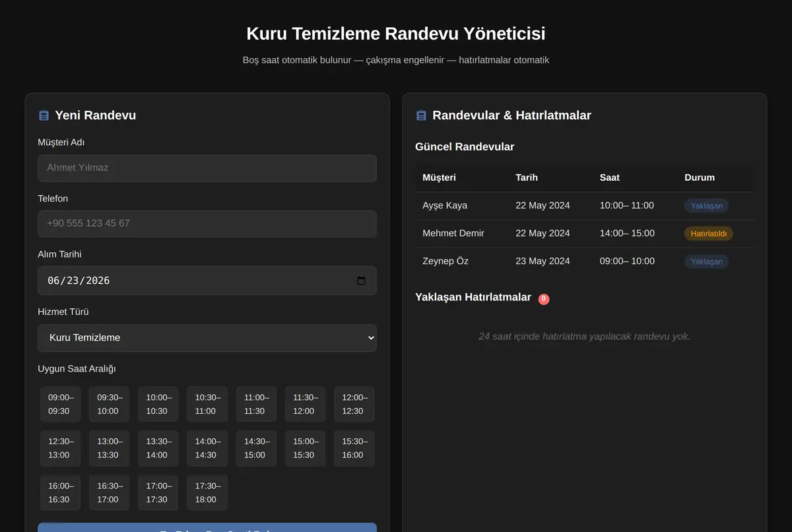
Task: Click the clipboard icon beside Randevular & Hatırlatmalar
Action: (421, 116)
